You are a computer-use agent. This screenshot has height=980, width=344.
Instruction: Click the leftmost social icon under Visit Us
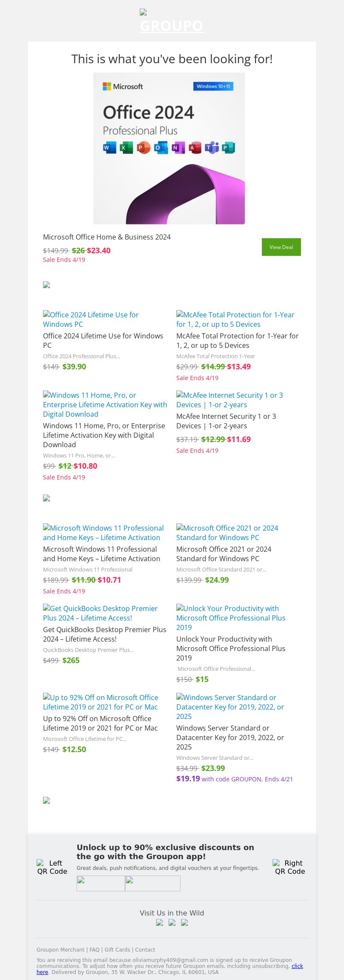pyautogui.click(x=160, y=922)
